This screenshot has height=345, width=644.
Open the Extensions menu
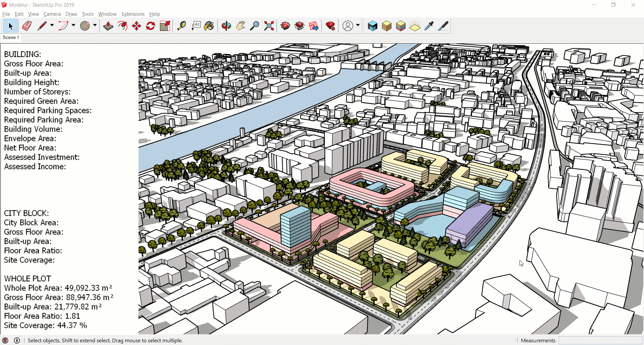[x=133, y=14]
